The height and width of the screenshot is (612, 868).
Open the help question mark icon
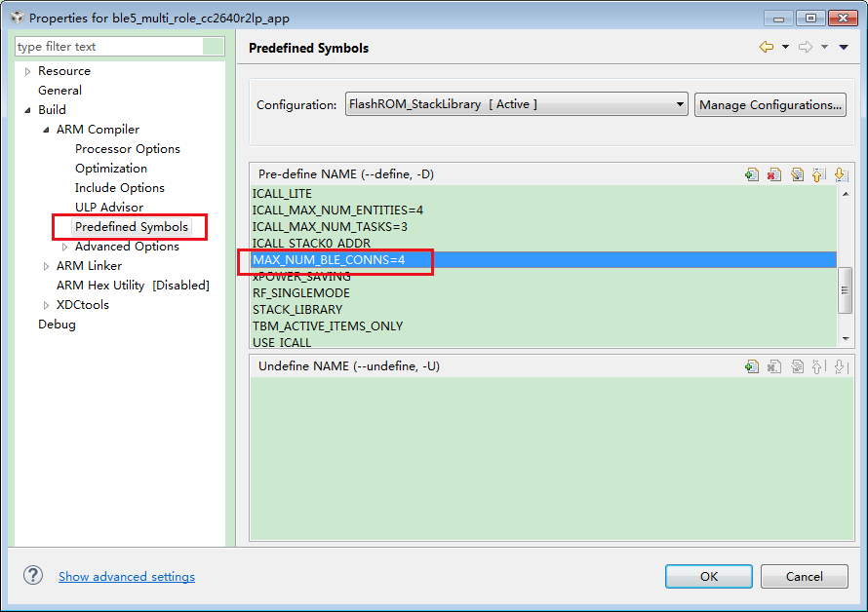tap(33, 576)
